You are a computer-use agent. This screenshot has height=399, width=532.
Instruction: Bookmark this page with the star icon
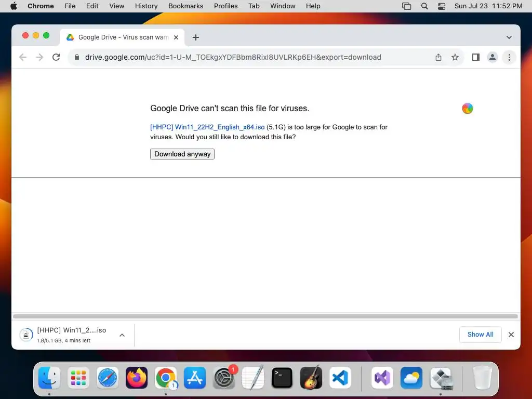point(455,57)
